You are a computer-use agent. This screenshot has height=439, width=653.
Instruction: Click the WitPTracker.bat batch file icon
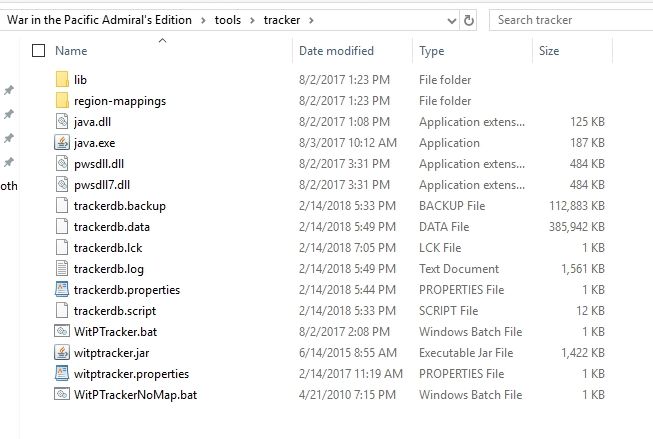coord(62,331)
